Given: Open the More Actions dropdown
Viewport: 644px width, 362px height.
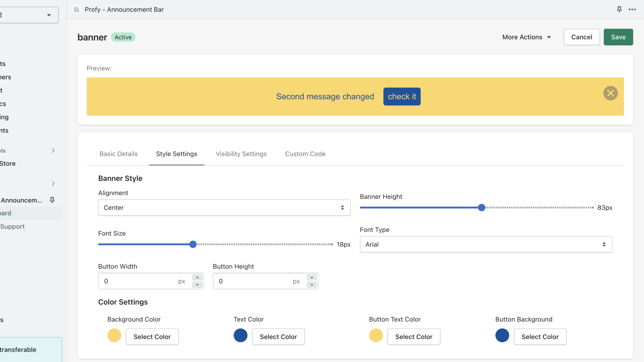Looking at the screenshot, I should [x=526, y=37].
